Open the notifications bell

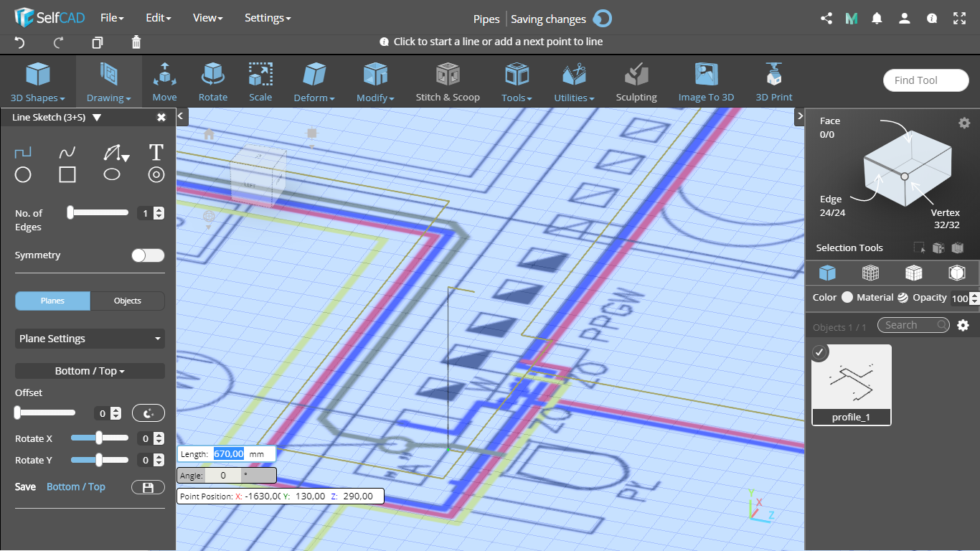877,19
